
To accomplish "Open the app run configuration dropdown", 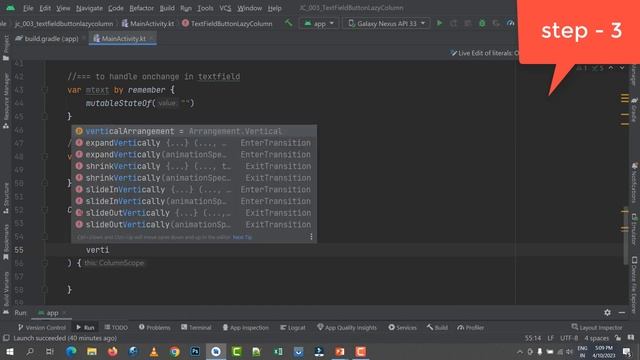I will (319, 24).
